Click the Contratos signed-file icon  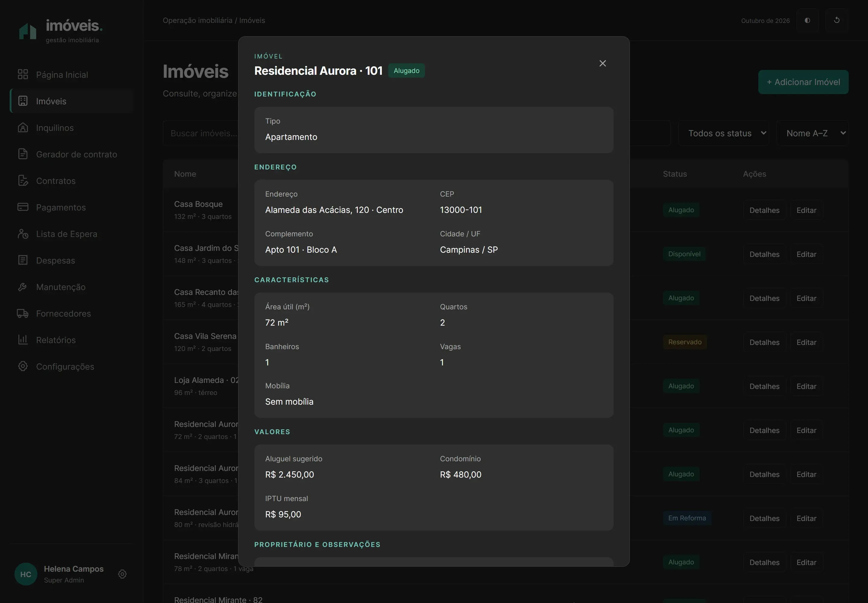(23, 181)
